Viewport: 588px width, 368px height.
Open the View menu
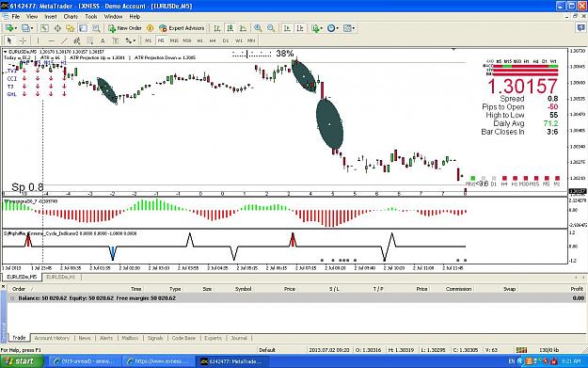click(x=32, y=17)
